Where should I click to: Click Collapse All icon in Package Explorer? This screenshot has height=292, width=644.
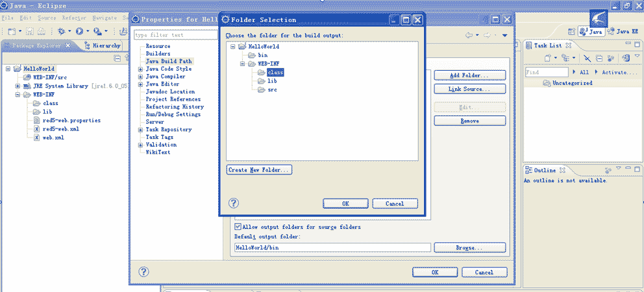point(117,58)
